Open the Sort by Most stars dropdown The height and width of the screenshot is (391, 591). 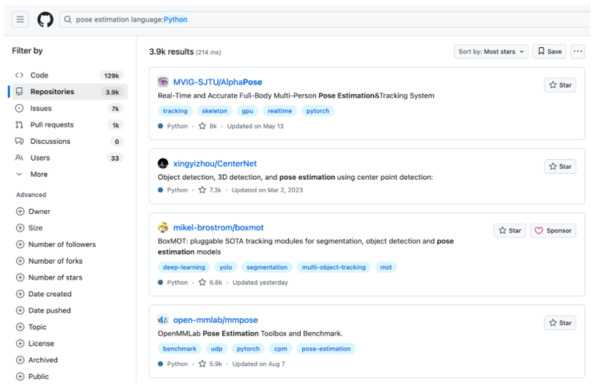click(491, 51)
